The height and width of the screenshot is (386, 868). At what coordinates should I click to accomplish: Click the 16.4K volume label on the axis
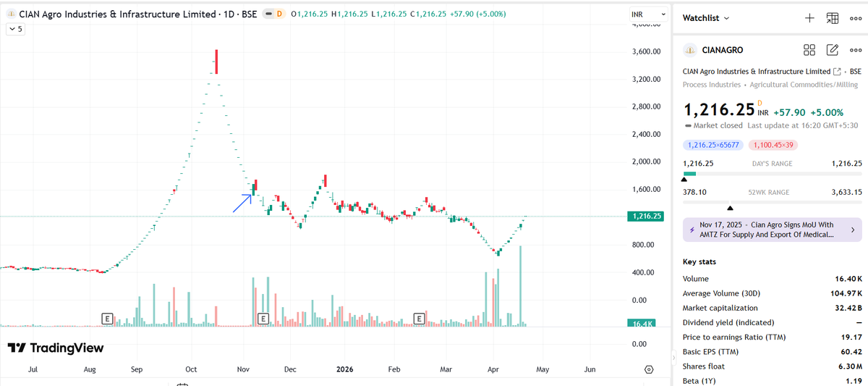click(642, 323)
